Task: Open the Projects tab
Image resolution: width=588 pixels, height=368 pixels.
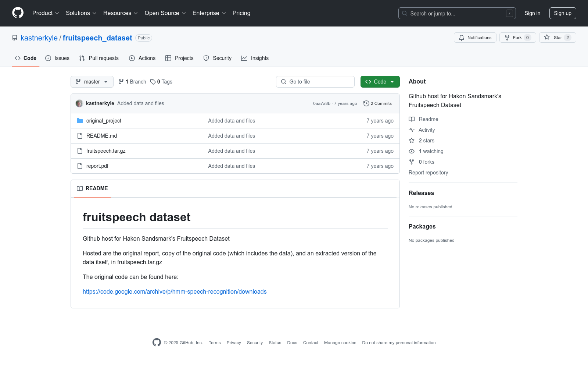Action: (179, 58)
